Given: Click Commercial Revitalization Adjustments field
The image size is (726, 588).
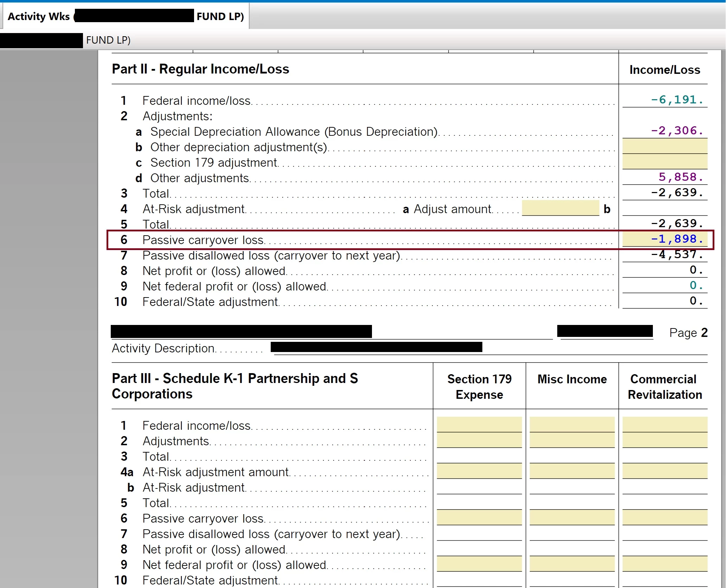Looking at the screenshot, I should pos(664,440).
